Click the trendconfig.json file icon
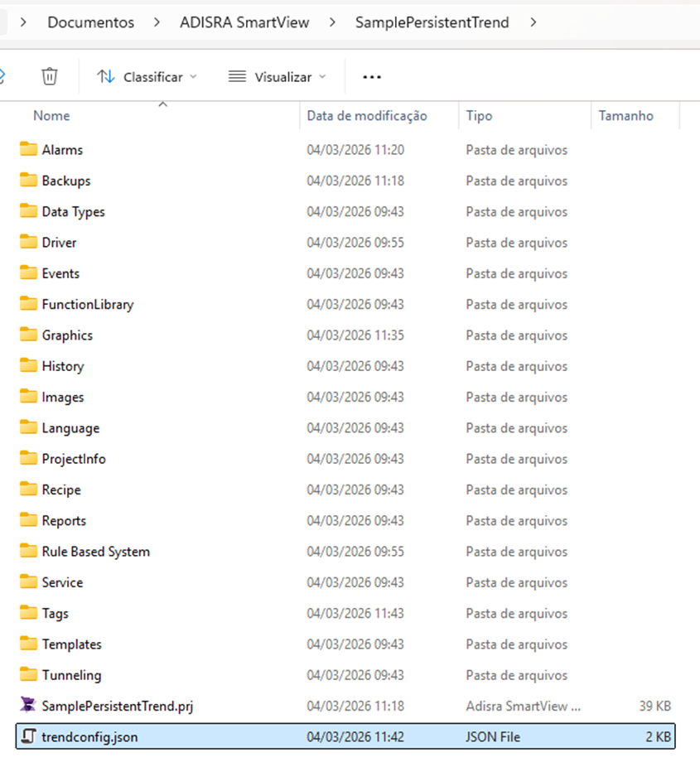Viewport: 700px width, 767px height. [29, 736]
